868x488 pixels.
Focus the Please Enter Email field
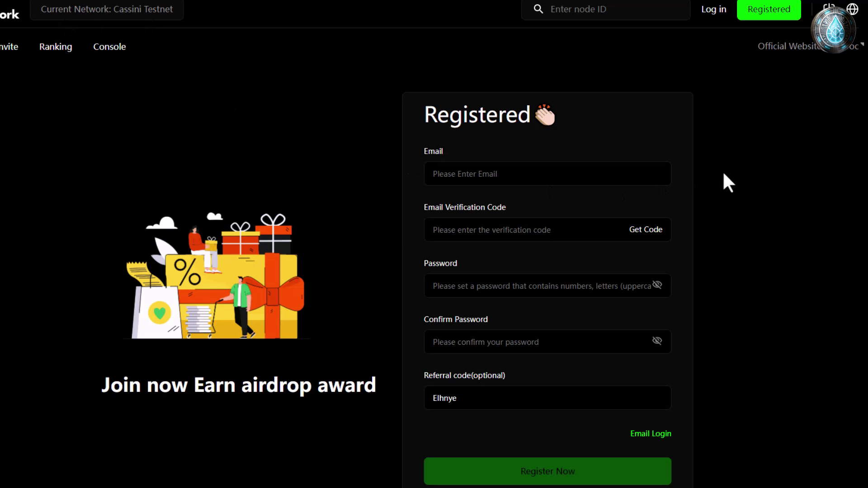(x=547, y=174)
